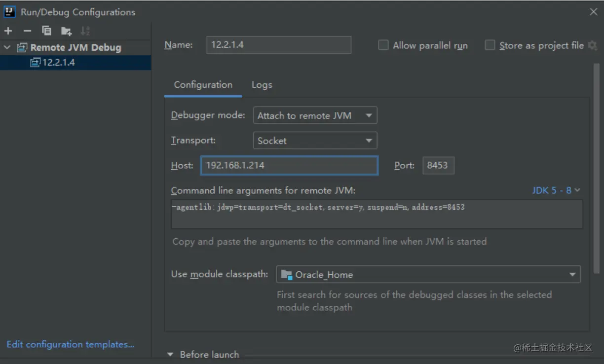Check the Store as project file option

coord(490,45)
